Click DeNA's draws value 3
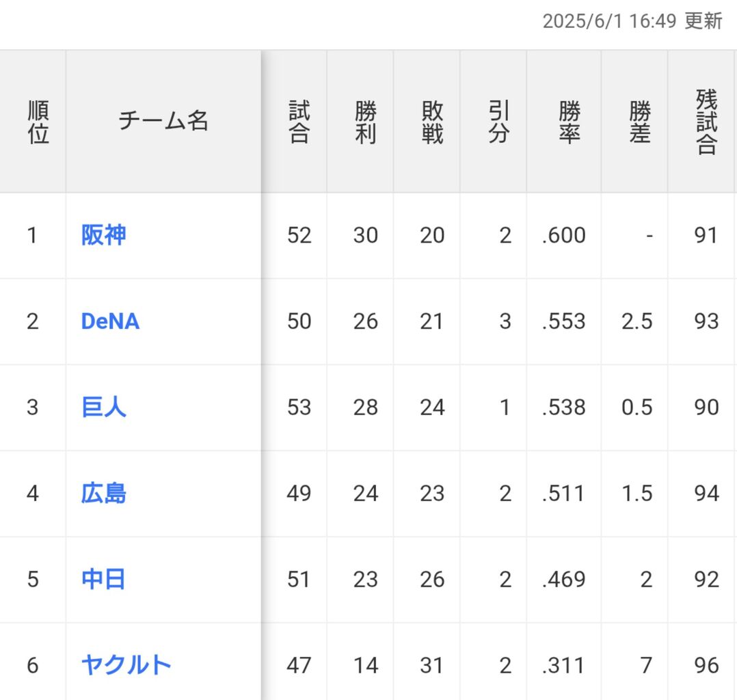 click(x=505, y=321)
